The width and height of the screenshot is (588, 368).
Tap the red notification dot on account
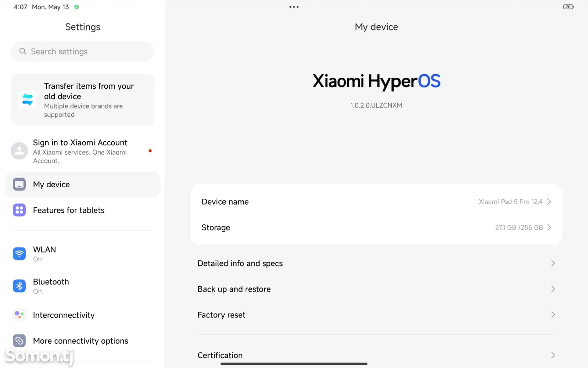coord(150,151)
